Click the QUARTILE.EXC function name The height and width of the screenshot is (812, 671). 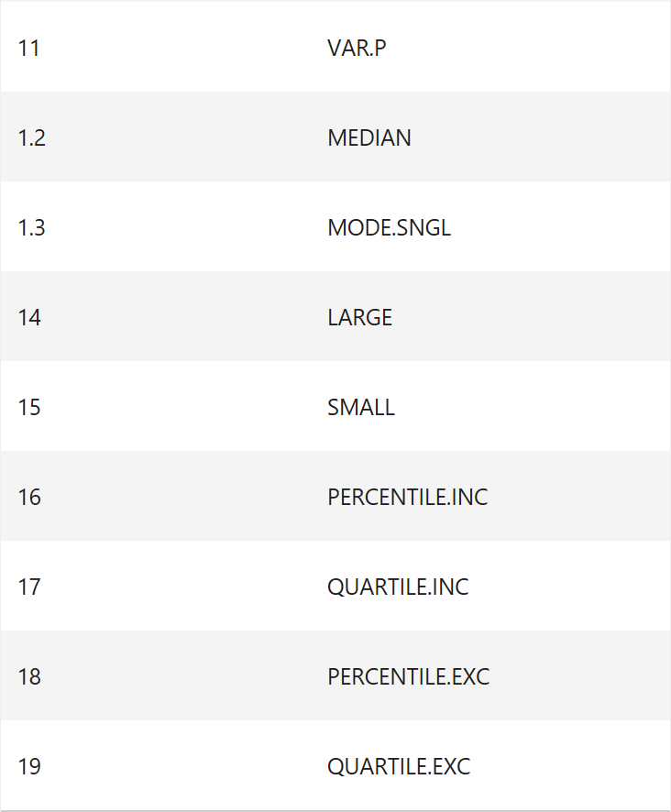pyautogui.click(x=399, y=766)
